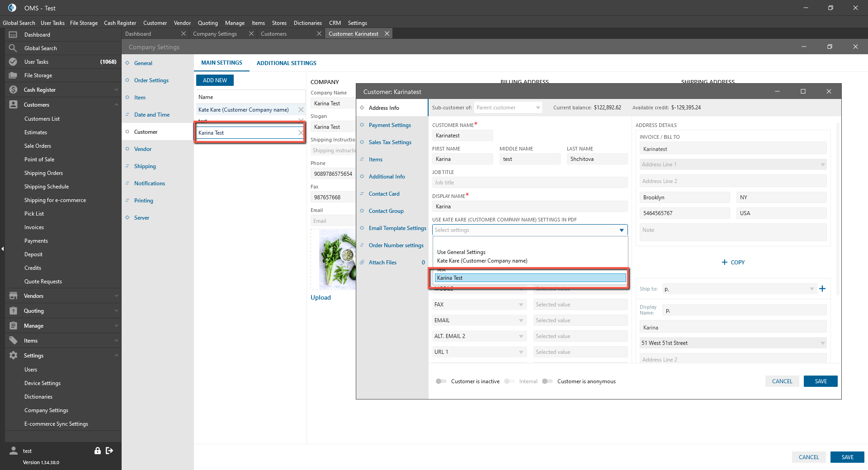Toggle the Internal switch

tap(509, 381)
